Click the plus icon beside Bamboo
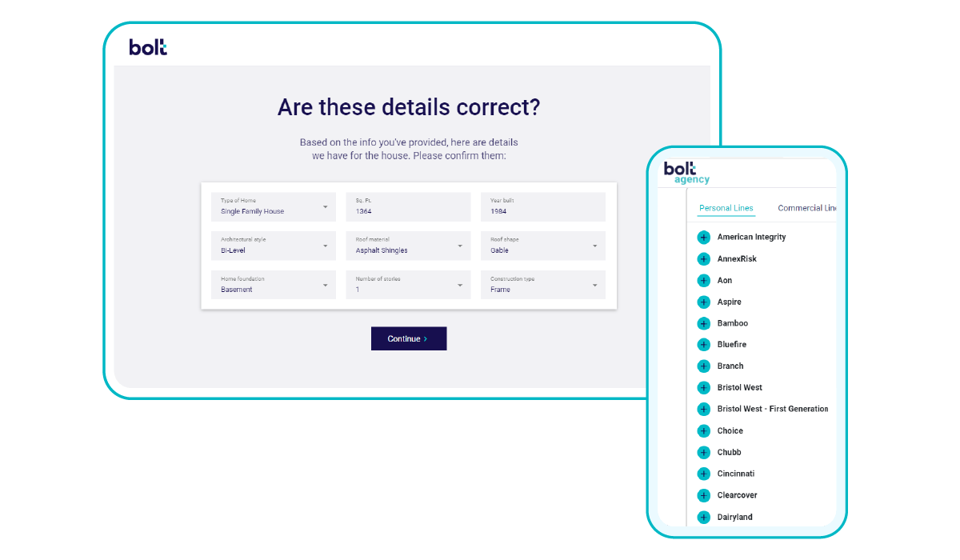The height and width of the screenshot is (560, 960). click(703, 323)
